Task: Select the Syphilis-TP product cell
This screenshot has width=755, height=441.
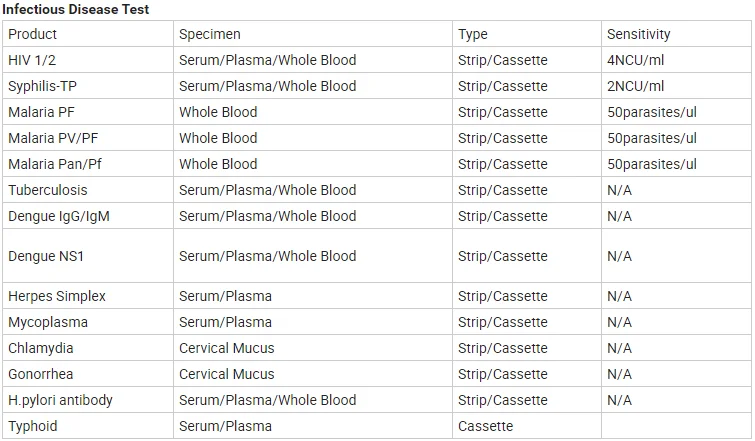Action: click(43, 86)
